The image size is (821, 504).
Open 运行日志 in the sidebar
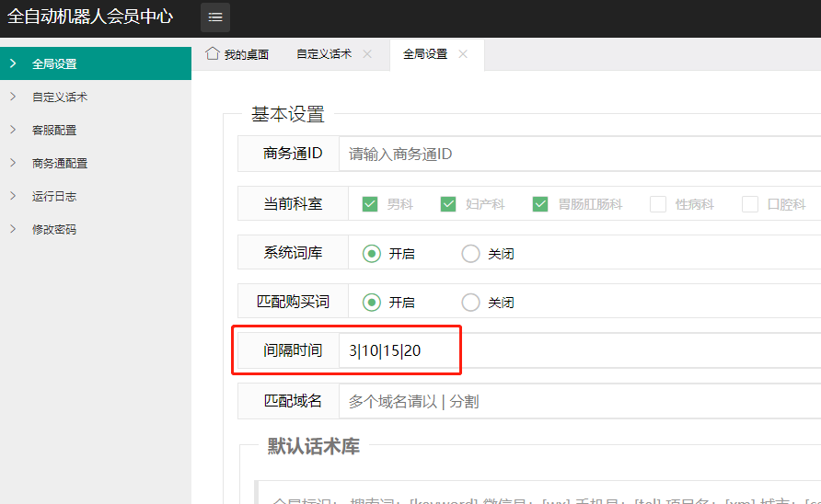54,196
